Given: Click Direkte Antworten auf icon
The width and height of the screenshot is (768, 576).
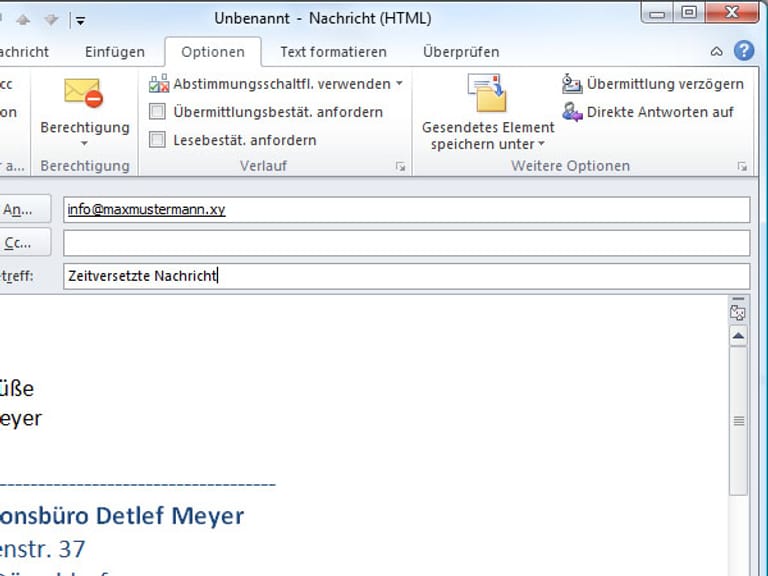Looking at the screenshot, I should tap(572, 112).
